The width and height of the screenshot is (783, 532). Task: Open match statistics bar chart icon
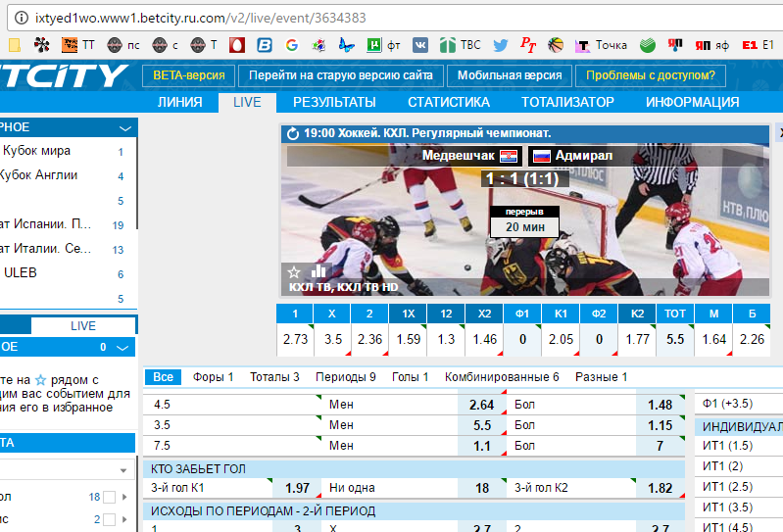click(x=318, y=270)
